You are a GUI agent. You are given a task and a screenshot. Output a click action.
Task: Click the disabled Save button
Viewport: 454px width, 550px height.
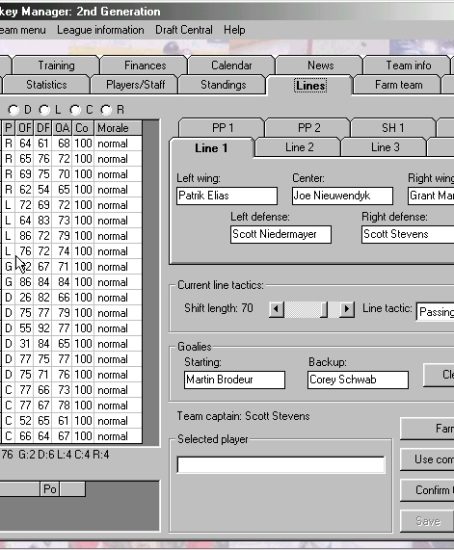pyautogui.click(x=427, y=522)
